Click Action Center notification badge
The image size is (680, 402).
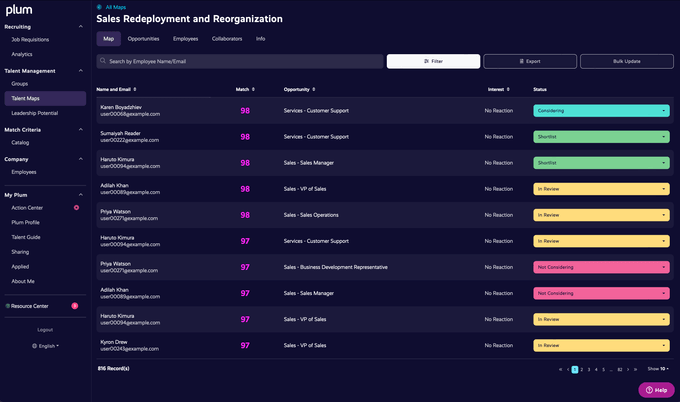coord(76,208)
